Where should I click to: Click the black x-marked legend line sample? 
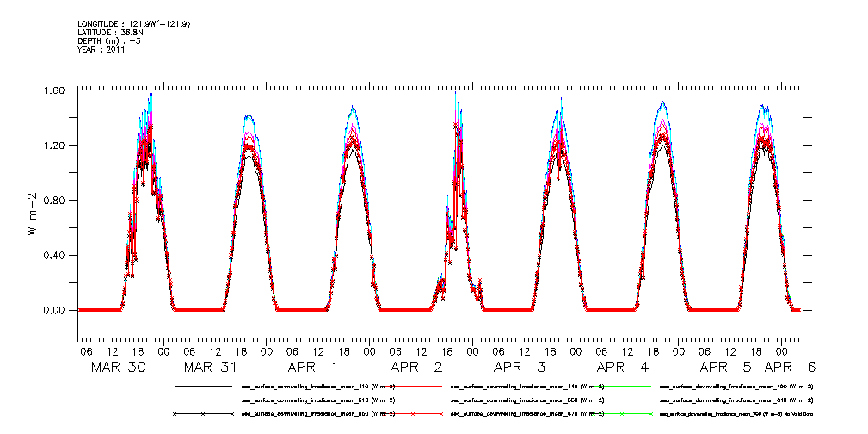coord(203,414)
